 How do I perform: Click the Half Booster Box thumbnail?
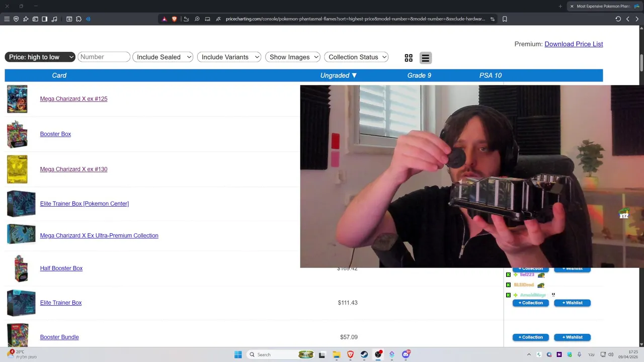tap(21, 268)
